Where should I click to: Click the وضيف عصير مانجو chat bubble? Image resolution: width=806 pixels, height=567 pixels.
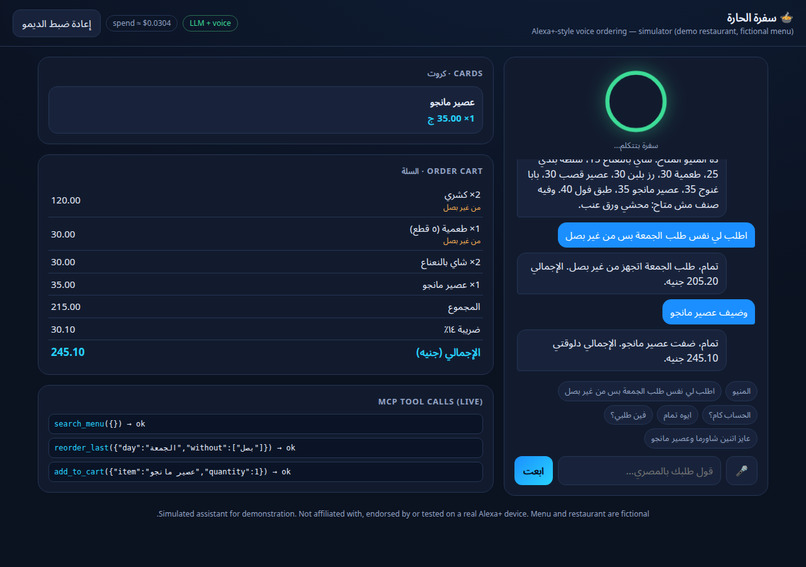[x=708, y=312]
